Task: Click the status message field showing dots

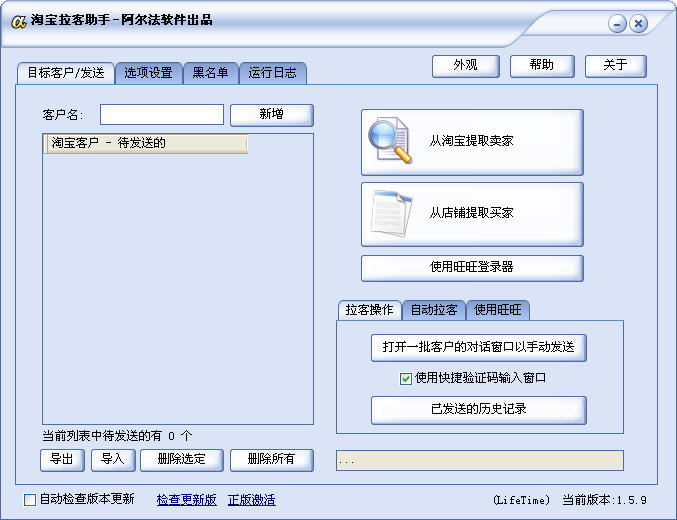Action: pos(480,460)
